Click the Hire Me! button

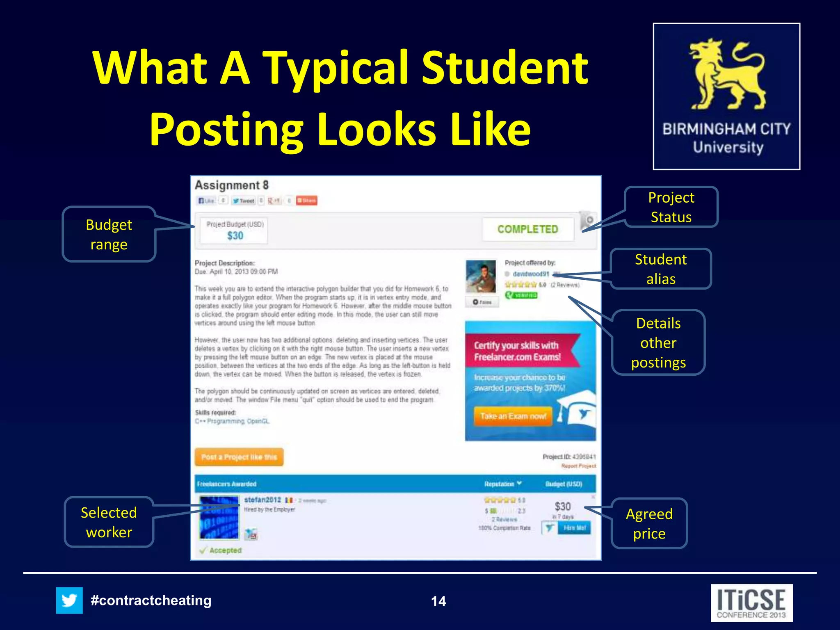574,528
